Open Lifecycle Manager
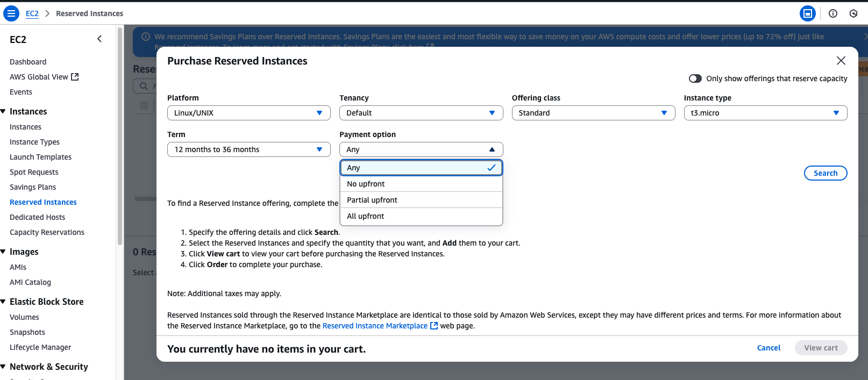 point(40,347)
